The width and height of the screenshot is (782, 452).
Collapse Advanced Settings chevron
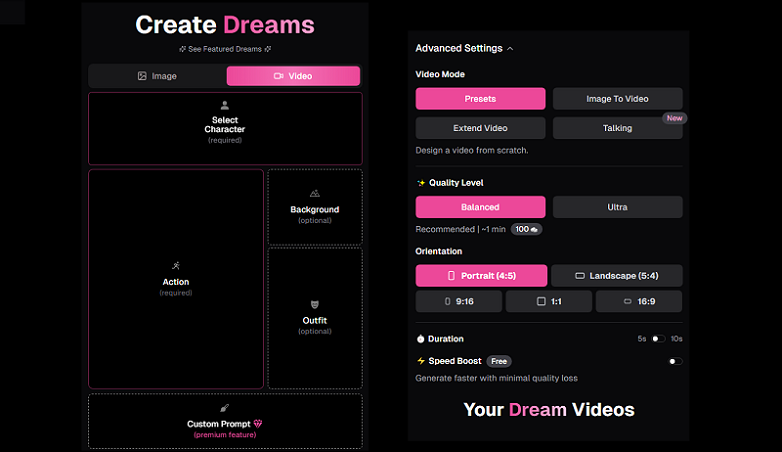[x=510, y=48]
